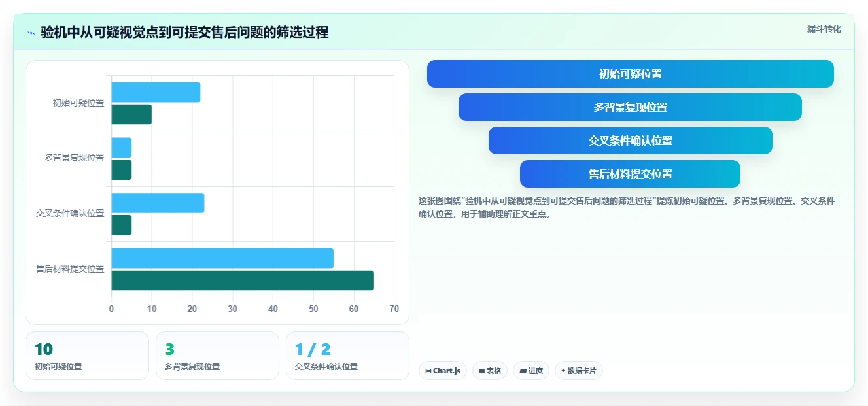The height and width of the screenshot is (406, 868).
Task: Click the 漏斗转化 label in the header
Action: (x=824, y=29)
